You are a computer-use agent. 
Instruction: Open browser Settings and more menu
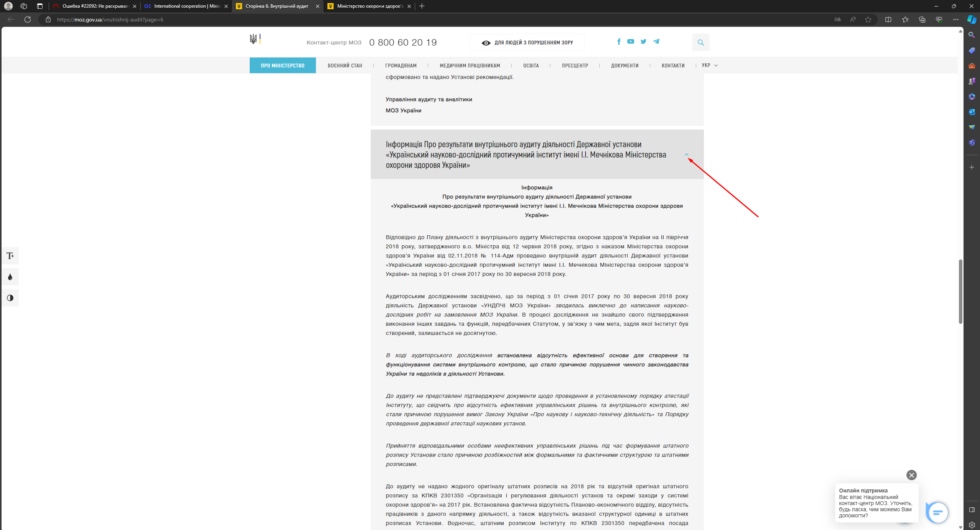pyautogui.click(x=955, y=20)
